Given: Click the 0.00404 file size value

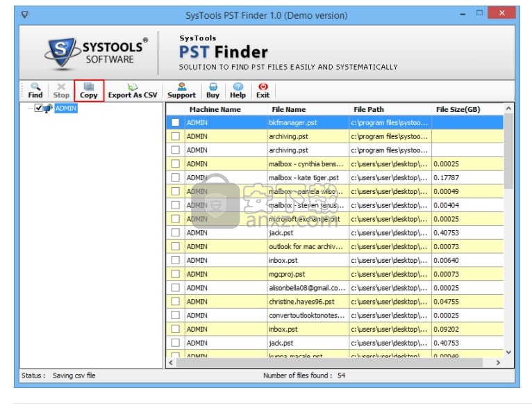Looking at the screenshot, I should pos(446,205).
